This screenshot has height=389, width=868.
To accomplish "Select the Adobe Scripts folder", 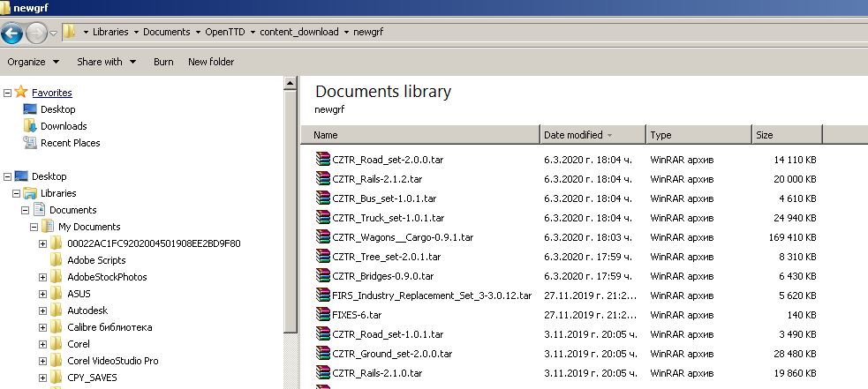I will [x=96, y=260].
